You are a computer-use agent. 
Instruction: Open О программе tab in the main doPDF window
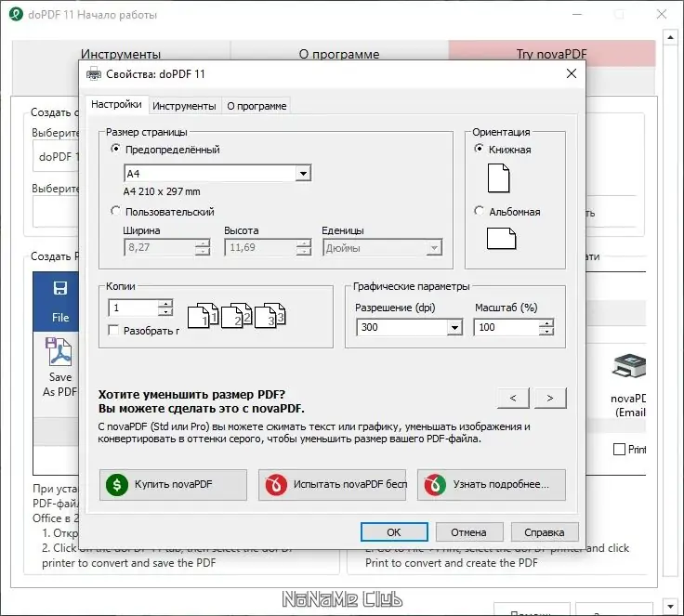pos(339,54)
